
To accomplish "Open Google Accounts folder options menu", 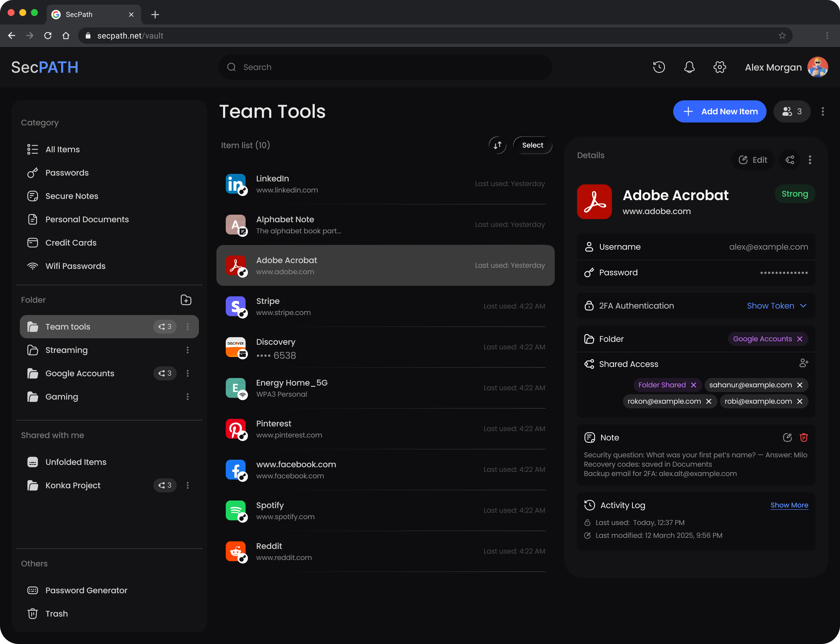I will point(188,373).
